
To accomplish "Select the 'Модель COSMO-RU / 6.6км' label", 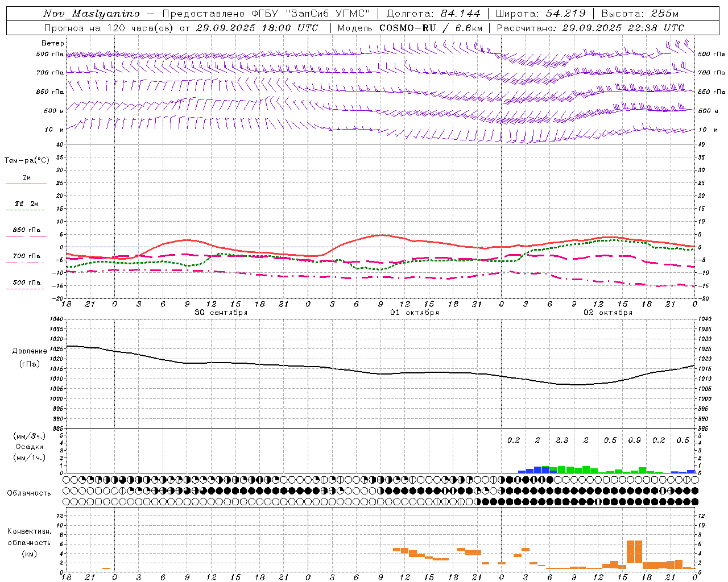I will point(410,28).
